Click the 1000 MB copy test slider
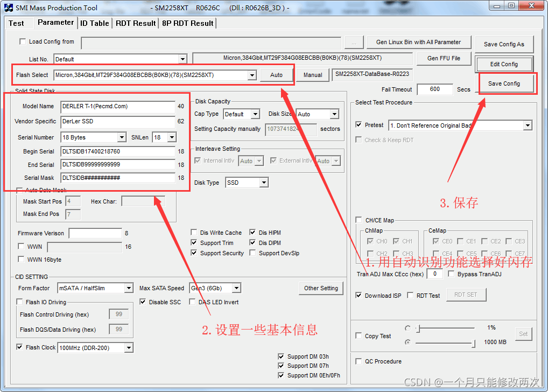Viewport: 548px width, 392px height. tap(445, 343)
